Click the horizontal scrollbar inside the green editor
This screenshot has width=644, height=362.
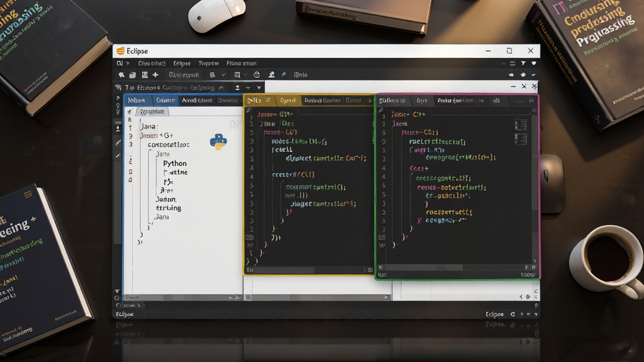457,267
